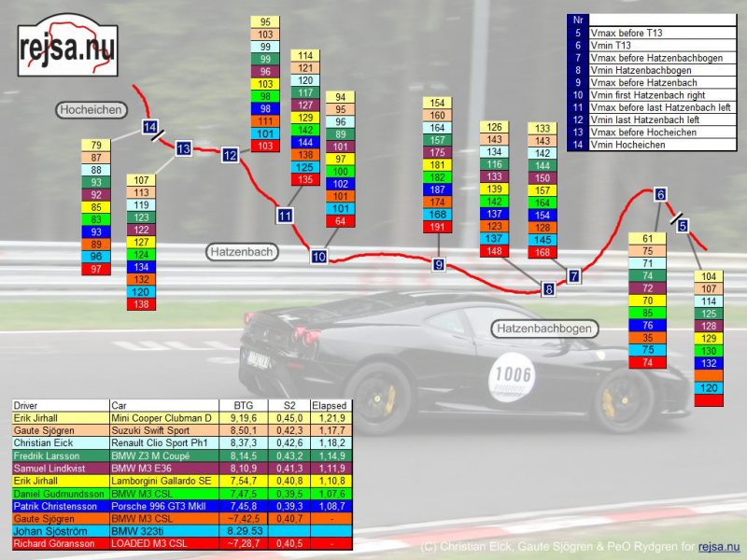
Task: Select driver Fredrik Larsson row
Action: coord(182,455)
